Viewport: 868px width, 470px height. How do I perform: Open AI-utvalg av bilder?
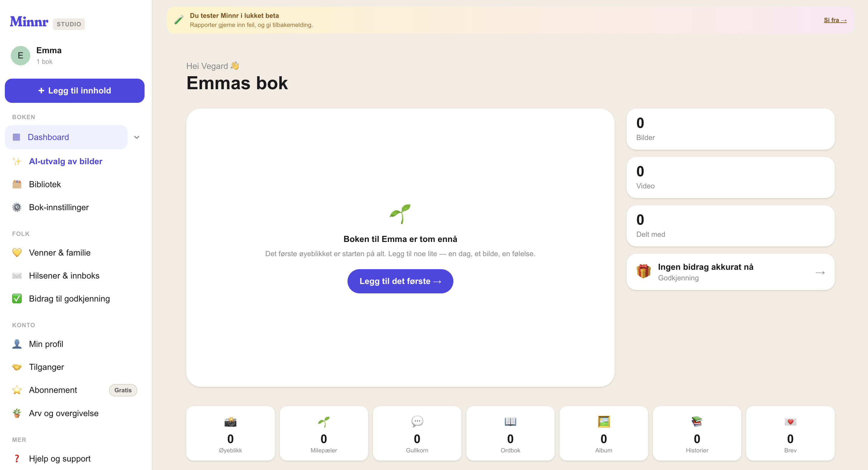pyautogui.click(x=74, y=162)
